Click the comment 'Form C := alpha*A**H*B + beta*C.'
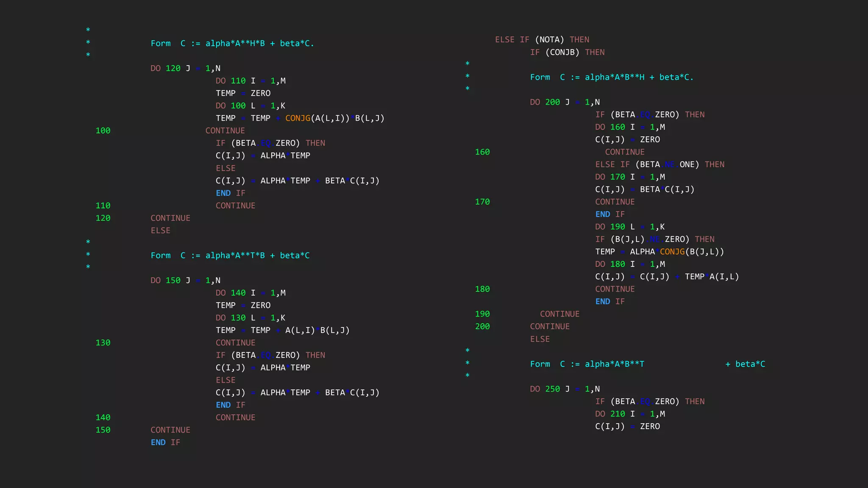This screenshot has width=868, height=488. [x=232, y=43]
